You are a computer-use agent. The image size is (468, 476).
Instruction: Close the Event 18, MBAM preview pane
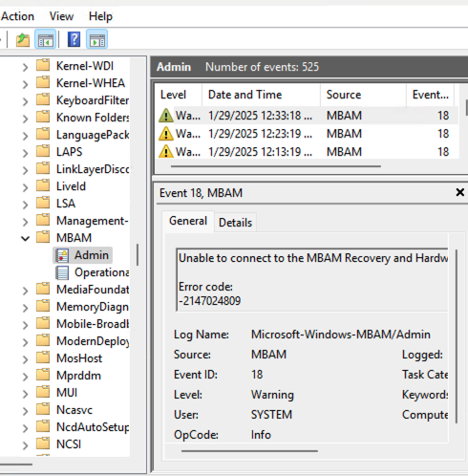click(x=459, y=192)
